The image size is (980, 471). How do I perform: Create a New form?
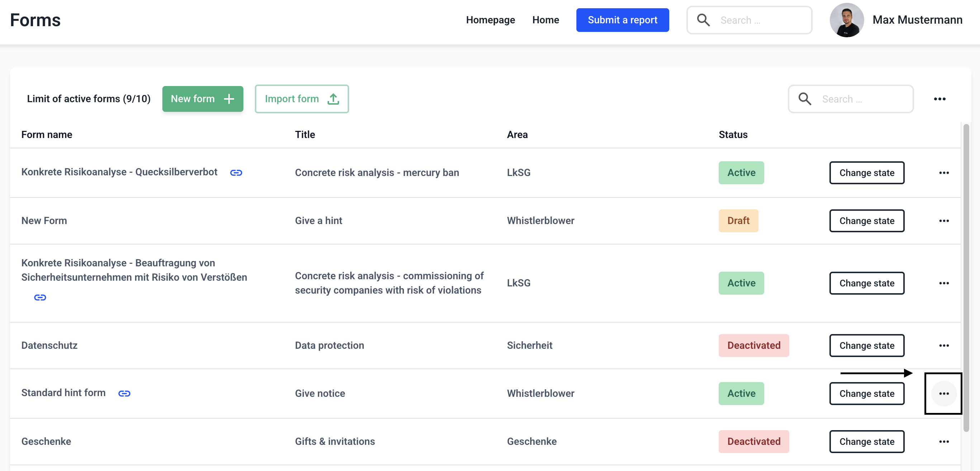[x=203, y=99]
